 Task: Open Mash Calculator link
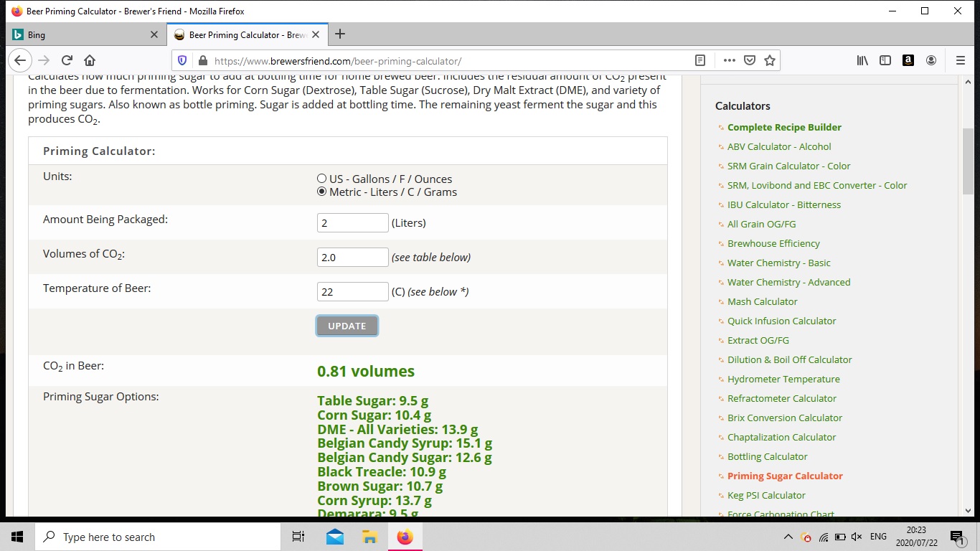coord(763,301)
